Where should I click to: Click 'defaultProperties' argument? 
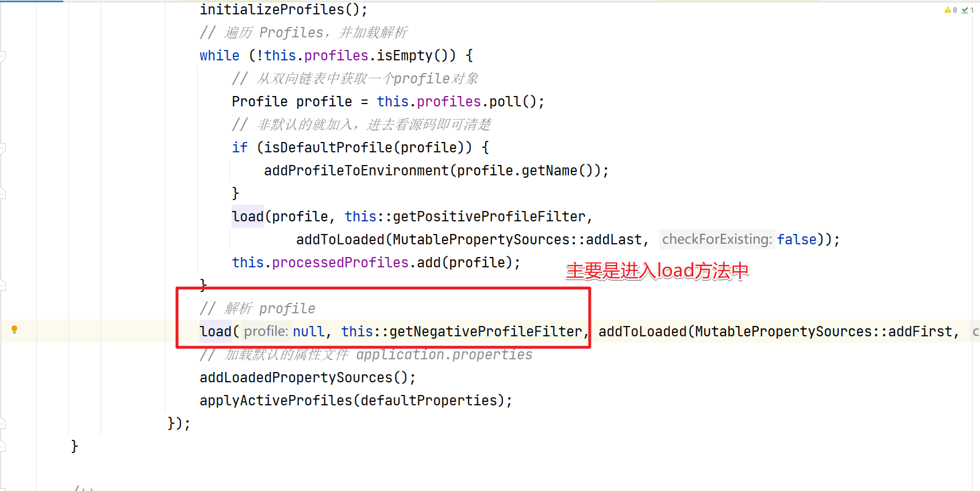point(429,401)
